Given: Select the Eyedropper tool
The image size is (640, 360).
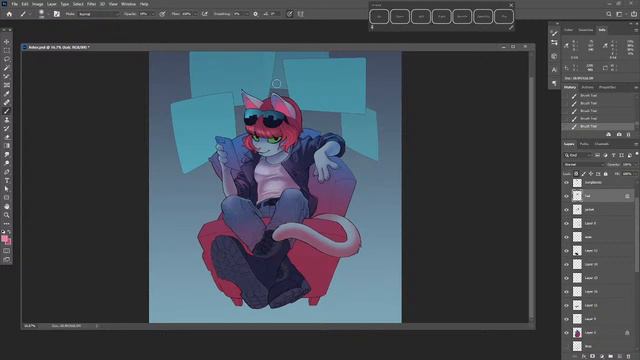Looking at the screenshot, I should pos(7,94).
